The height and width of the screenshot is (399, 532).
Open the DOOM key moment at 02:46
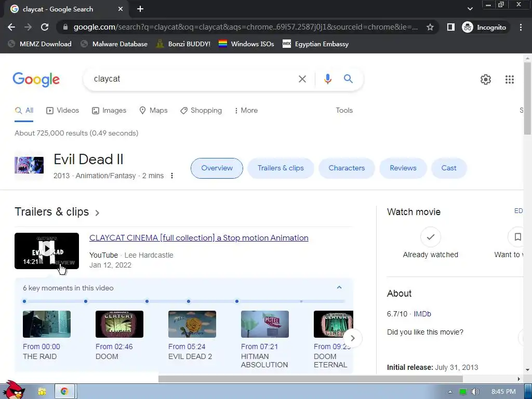119,324
